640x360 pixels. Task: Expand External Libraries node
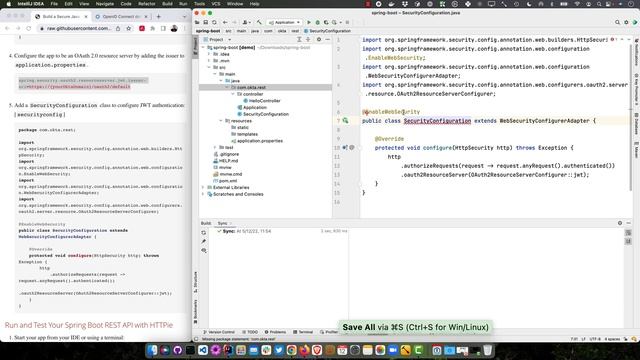pyautogui.click(x=203, y=187)
